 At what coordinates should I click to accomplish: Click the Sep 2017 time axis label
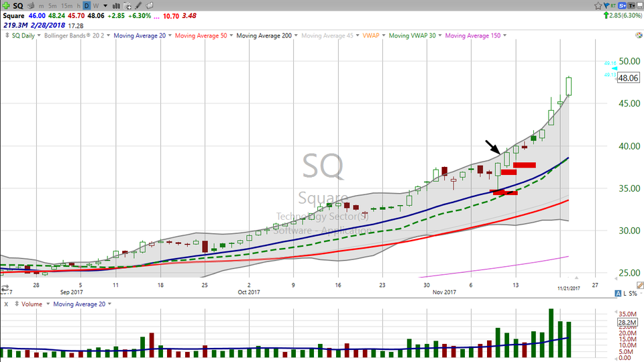72,292
